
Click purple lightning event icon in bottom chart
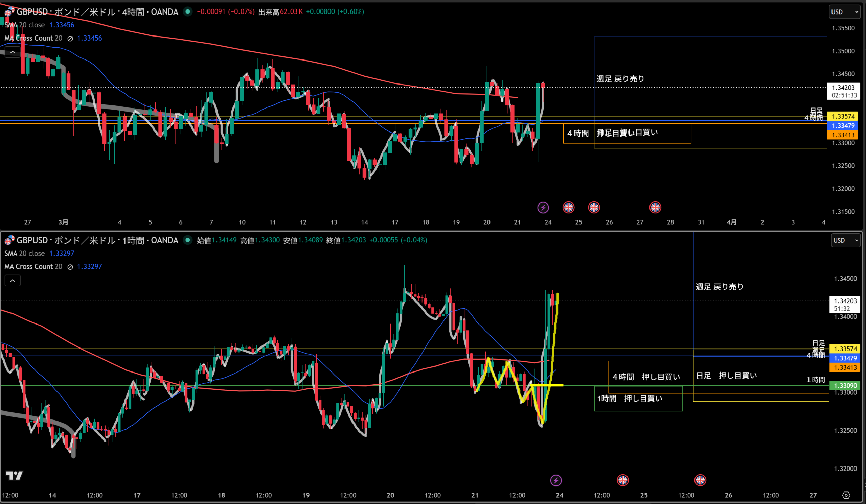tap(556, 480)
